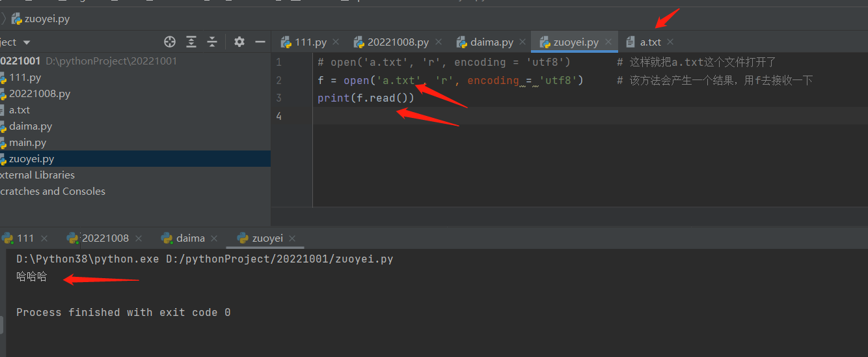Image resolution: width=868 pixels, height=357 pixels.
Task: Close the zuoyei run tab
Action: pyautogui.click(x=292, y=238)
